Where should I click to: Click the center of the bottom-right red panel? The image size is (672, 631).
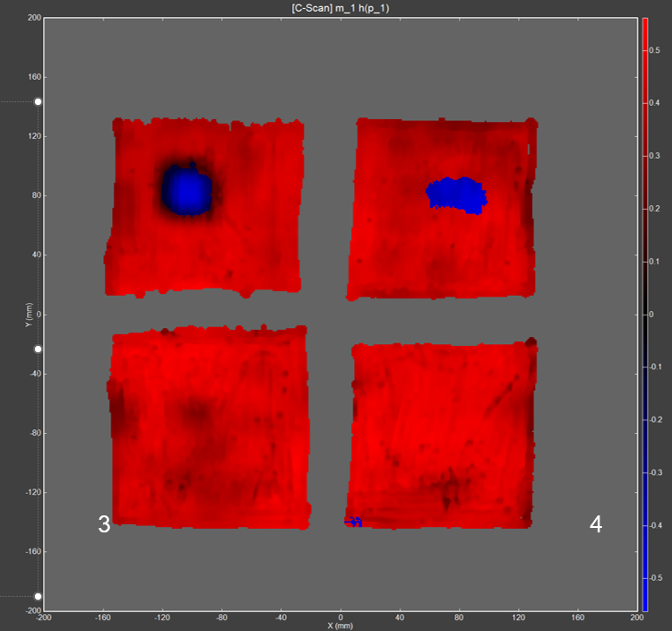(443, 434)
